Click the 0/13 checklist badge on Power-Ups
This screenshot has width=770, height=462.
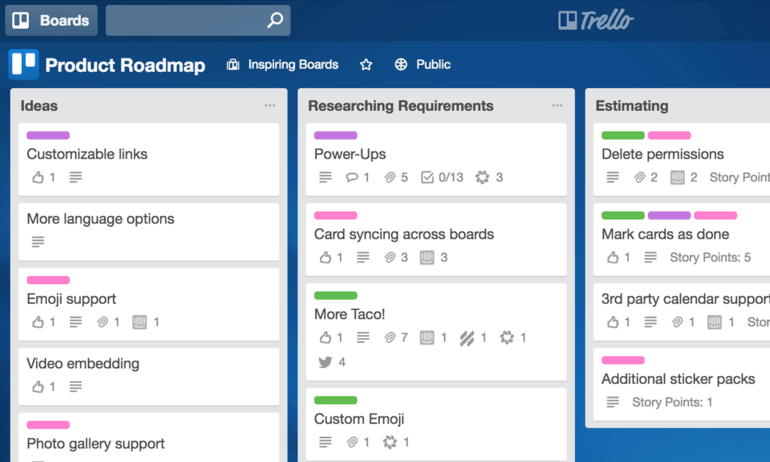[x=442, y=177]
